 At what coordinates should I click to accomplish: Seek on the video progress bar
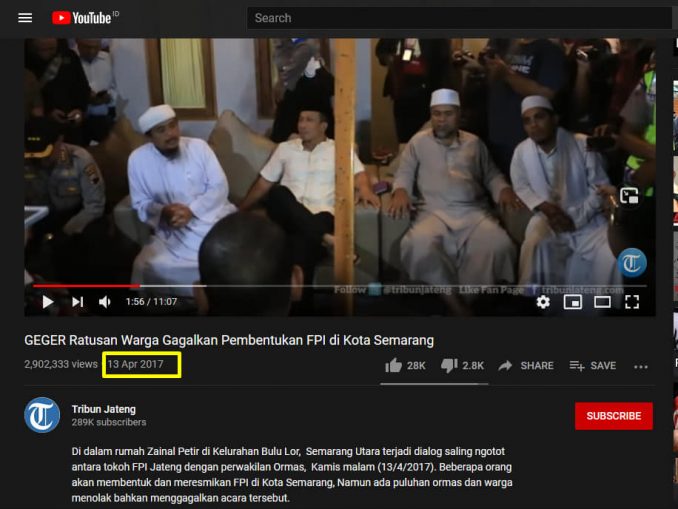339,286
